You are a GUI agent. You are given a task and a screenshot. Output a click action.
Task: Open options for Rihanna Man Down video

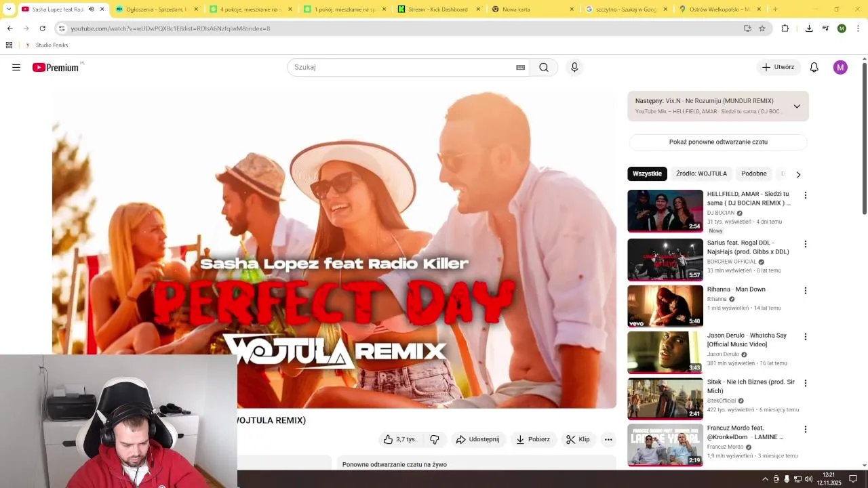(x=806, y=291)
